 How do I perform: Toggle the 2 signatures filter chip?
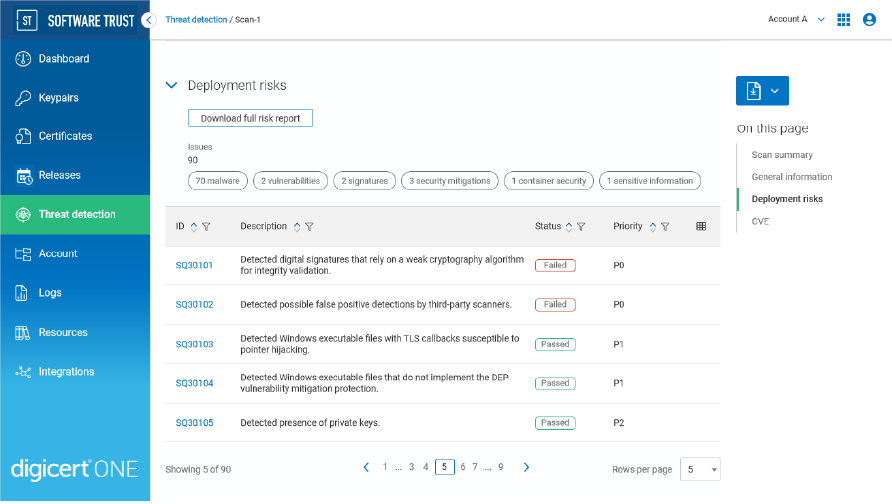click(x=364, y=181)
